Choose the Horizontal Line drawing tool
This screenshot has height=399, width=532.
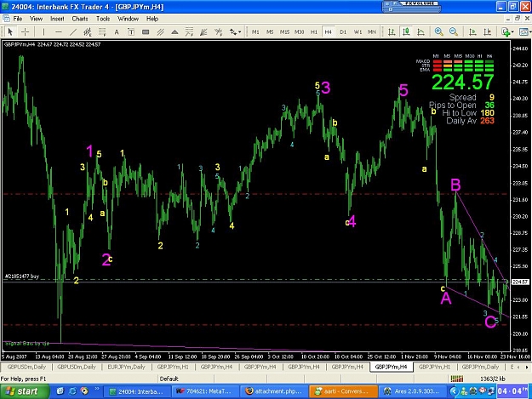click(x=59, y=31)
